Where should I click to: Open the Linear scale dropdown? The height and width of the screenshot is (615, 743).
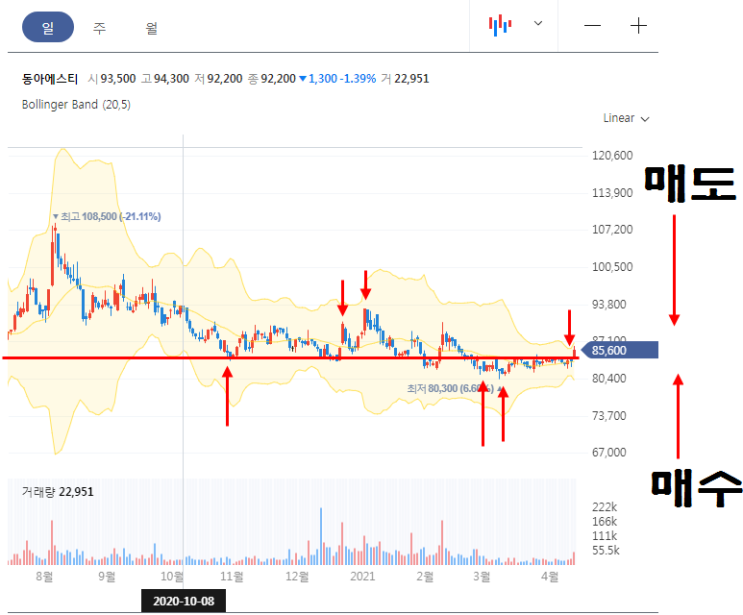point(625,118)
